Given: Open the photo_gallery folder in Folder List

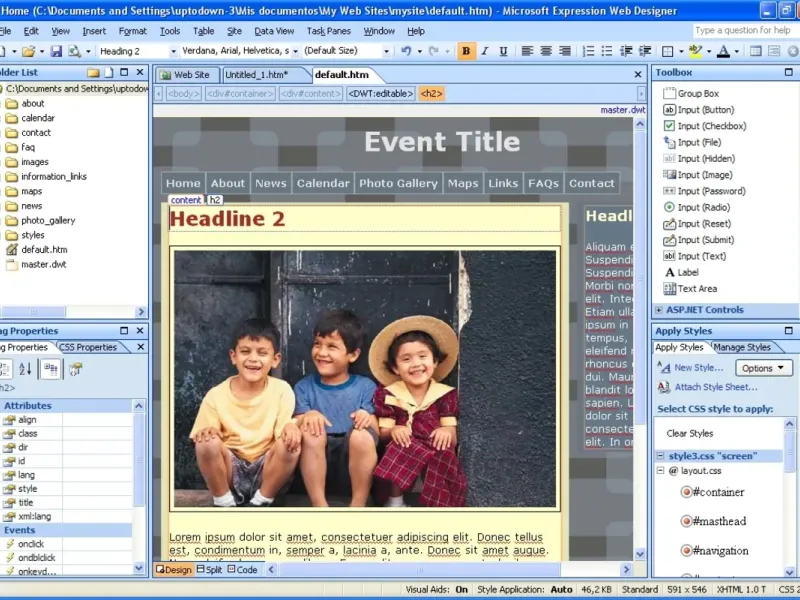Looking at the screenshot, I should pyautogui.click(x=48, y=220).
